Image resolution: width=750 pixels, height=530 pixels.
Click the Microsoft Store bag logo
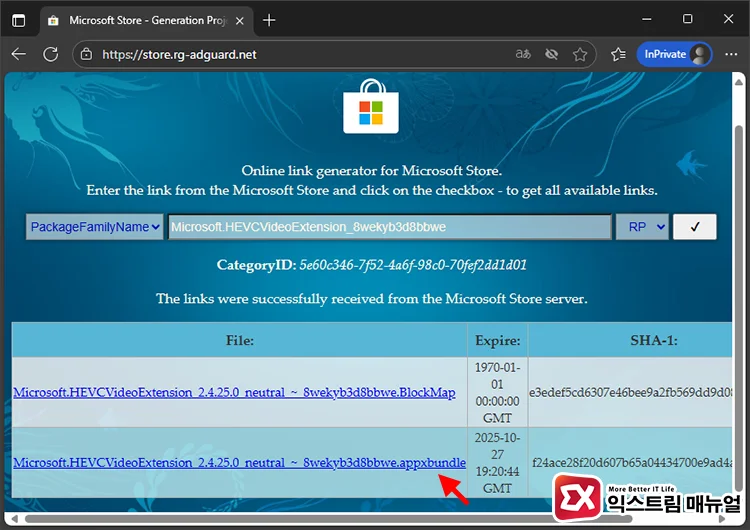(x=371, y=106)
